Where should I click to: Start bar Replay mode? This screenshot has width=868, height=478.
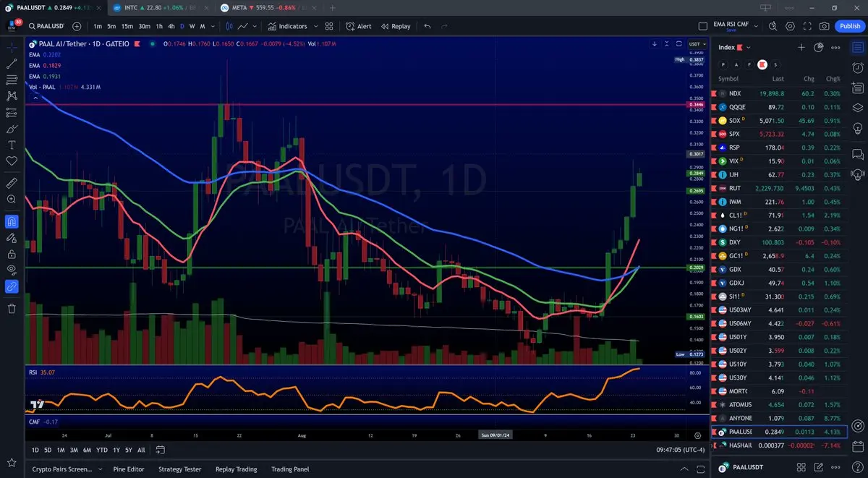(x=395, y=26)
